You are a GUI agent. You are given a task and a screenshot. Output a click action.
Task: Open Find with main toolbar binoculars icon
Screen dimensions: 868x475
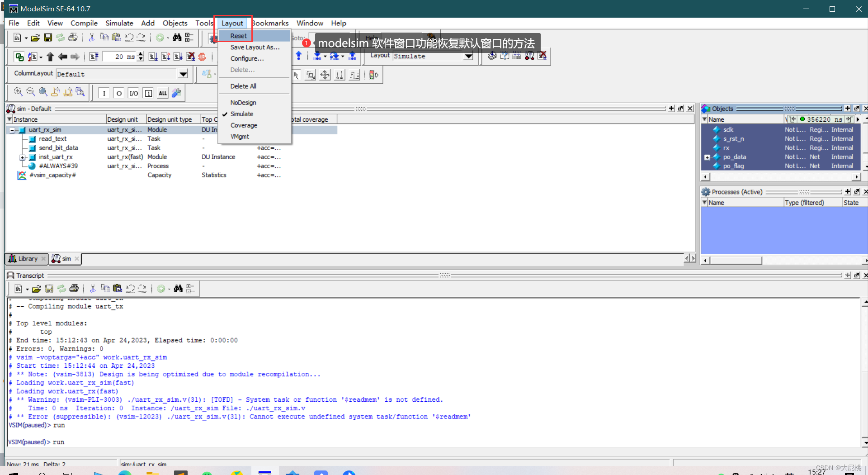[x=177, y=38]
